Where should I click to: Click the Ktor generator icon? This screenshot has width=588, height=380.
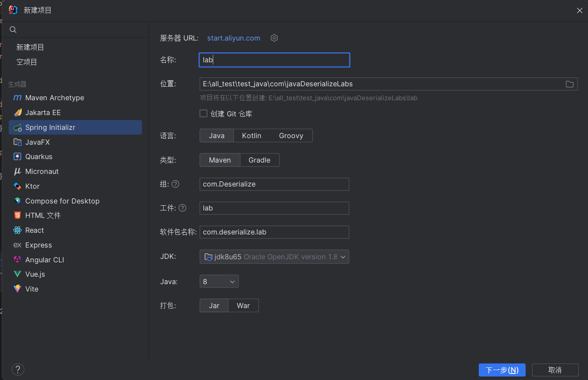(17, 186)
